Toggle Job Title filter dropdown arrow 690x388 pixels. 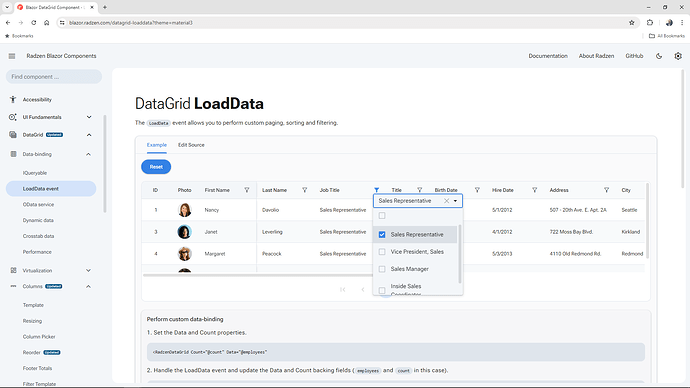pos(455,201)
